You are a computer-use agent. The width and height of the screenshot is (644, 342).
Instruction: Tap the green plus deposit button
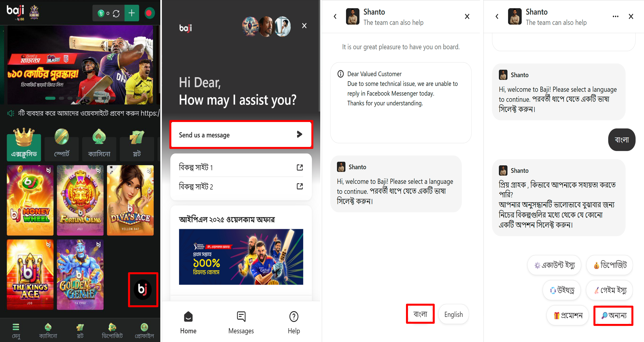132,13
